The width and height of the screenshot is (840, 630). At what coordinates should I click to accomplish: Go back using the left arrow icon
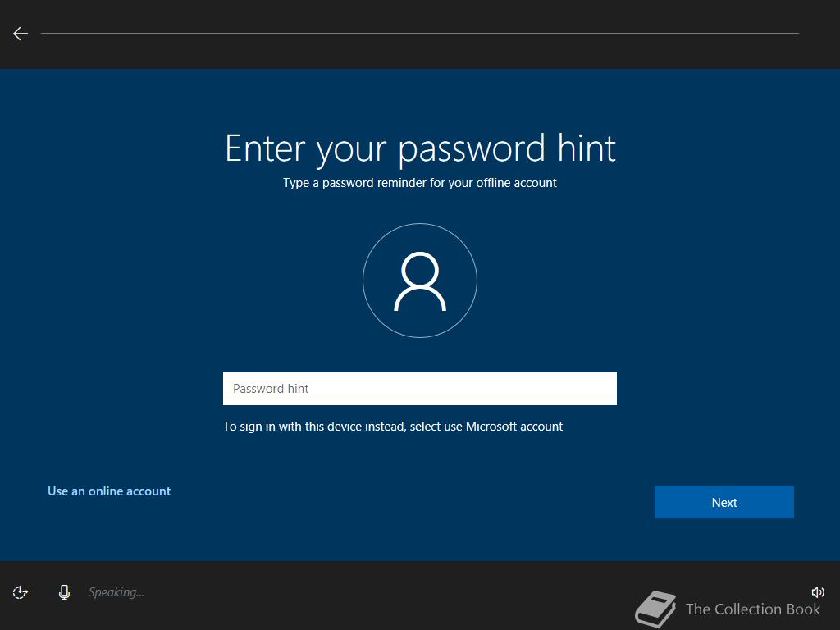pyautogui.click(x=21, y=34)
